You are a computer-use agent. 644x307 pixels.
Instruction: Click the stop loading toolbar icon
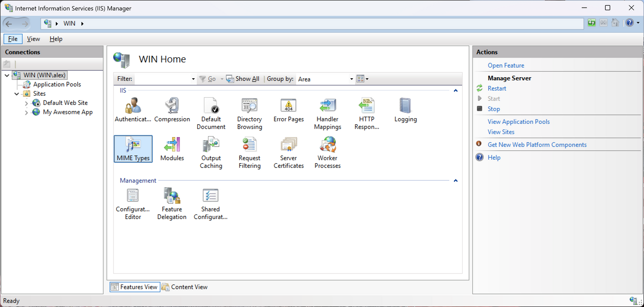604,23
